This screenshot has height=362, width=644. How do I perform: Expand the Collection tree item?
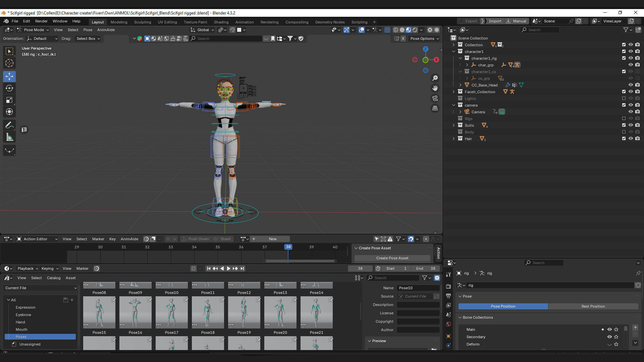click(x=453, y=45)
